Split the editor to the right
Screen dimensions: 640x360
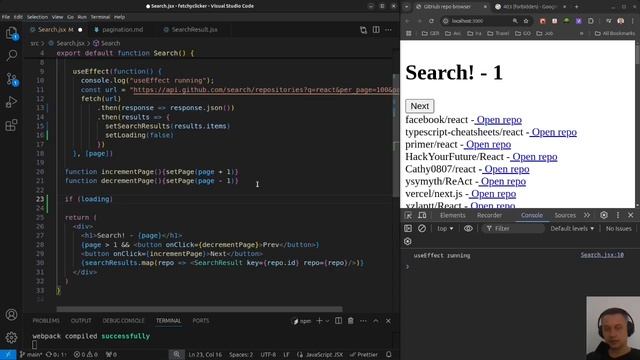point(376,30)
